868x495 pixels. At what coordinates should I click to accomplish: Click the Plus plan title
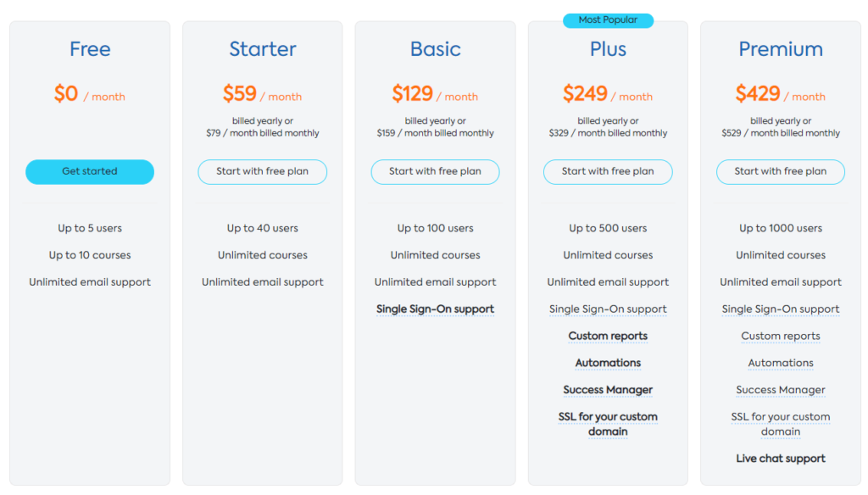[x=608, y=49]
